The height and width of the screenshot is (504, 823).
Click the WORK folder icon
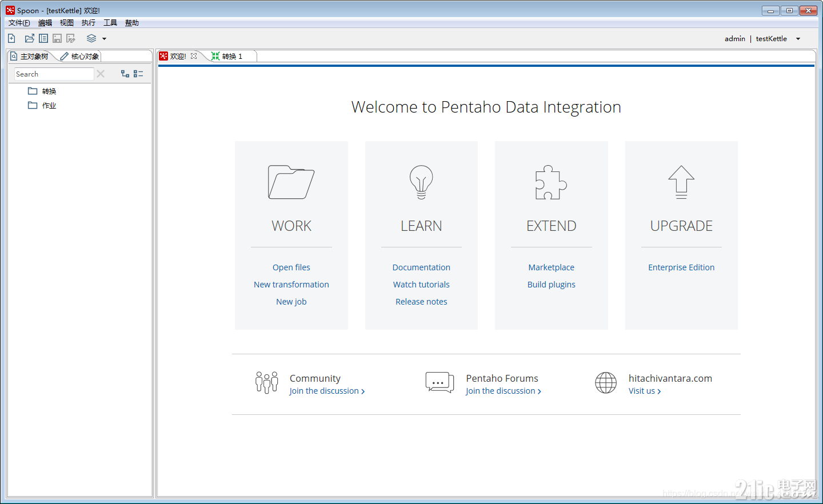pyautogui.click(x=291, y=182)
